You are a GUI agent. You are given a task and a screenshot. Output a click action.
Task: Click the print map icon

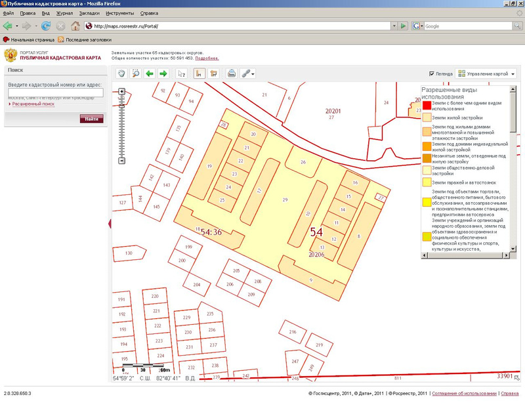tap(231, 73)
